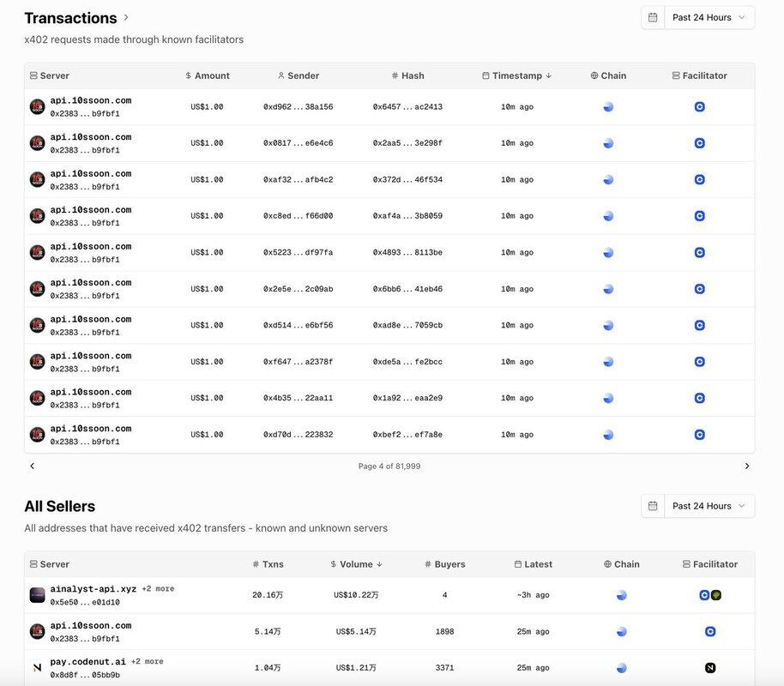Click the chain icon in the 0xd962 sender row

(608, 107)
